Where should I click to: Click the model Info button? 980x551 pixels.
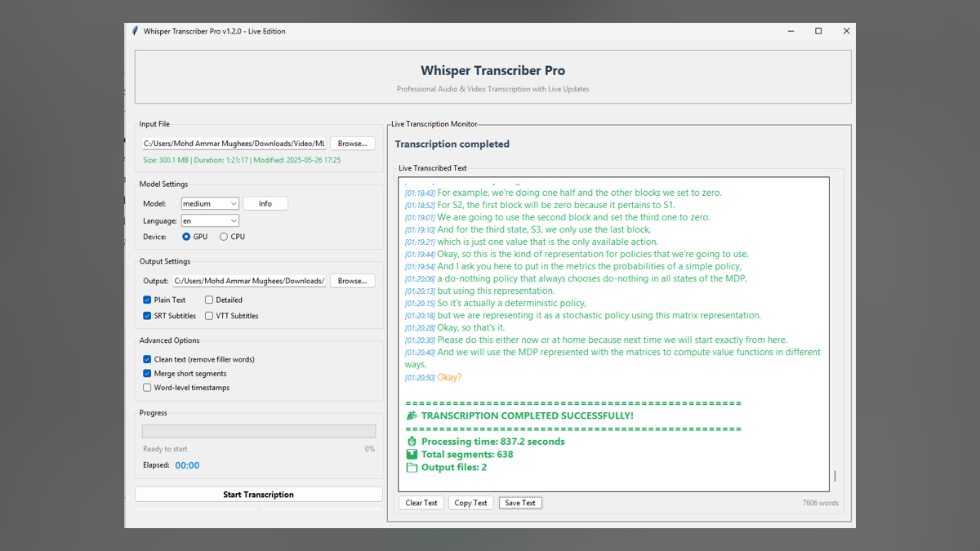pos(265,203)
